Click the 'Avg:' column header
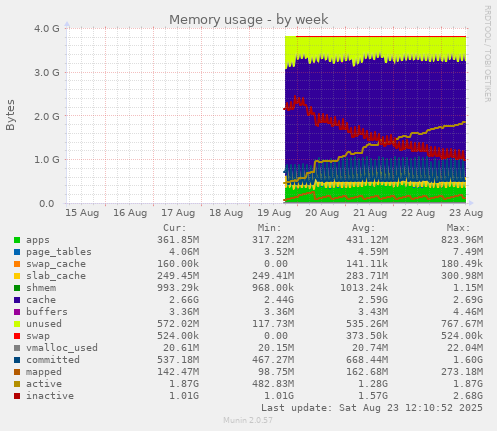This screenshot has width=497, height=431. point(364,228)
